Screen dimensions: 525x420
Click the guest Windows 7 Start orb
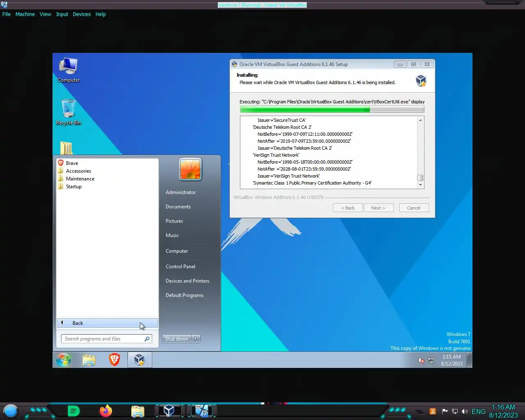click(x=64, y=360)
